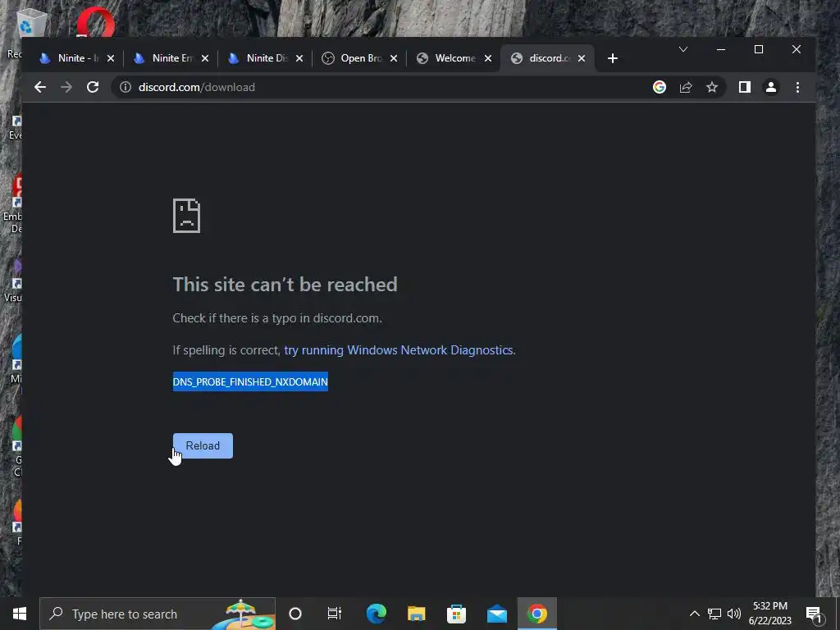Screen dimensions: 840x630
Task: Switch to the Open Bro tab
Action: [360, 58]
